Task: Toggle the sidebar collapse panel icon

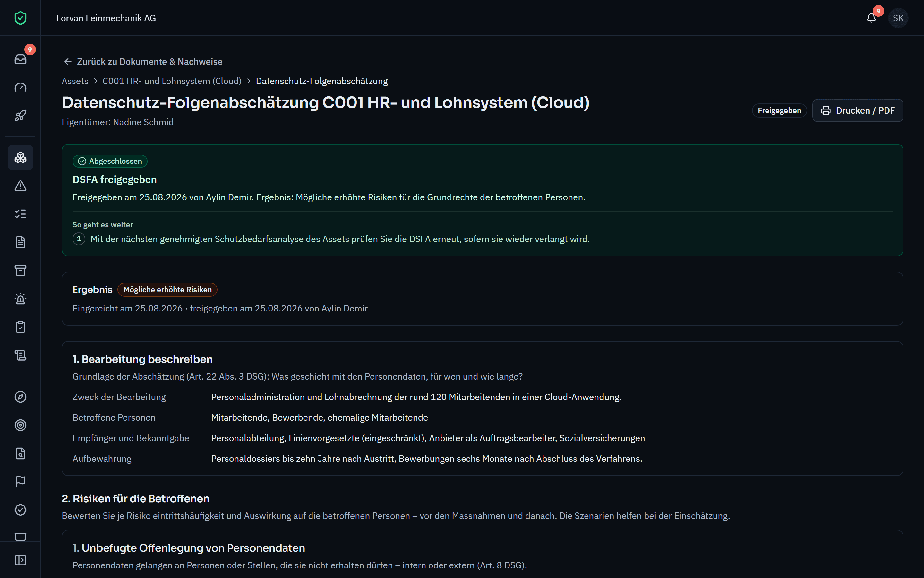Action: point(20,560)
